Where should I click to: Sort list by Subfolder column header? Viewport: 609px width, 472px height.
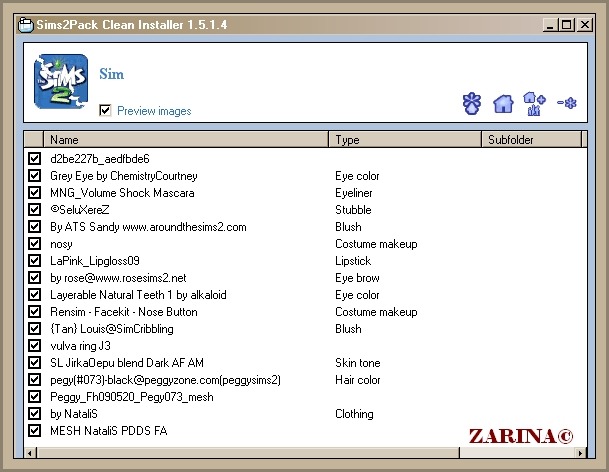pyautogui.click(x=532, y=139)
